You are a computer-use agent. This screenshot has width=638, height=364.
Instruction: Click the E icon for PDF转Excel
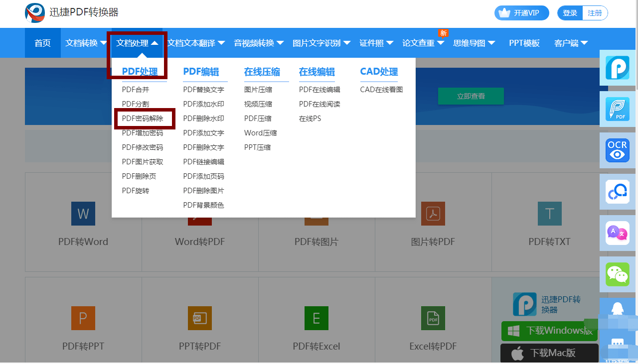click(x=316, y=318)
